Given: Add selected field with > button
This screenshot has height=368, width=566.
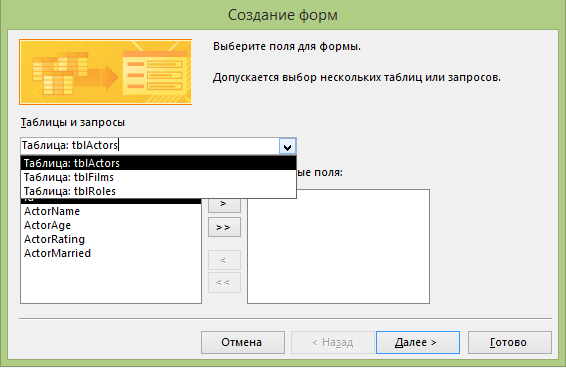Looking at the screenshot, I should 224,205.
